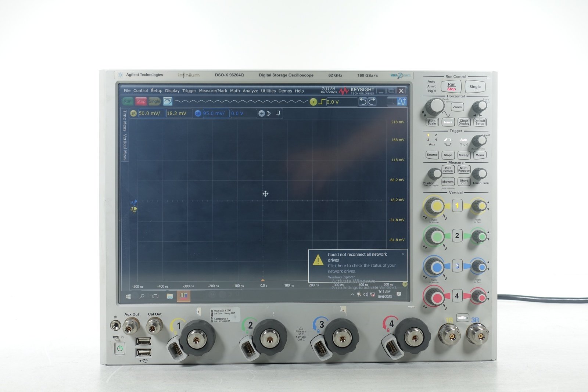Toggle channel 1R using its yellow badge
Viewport: 588px width, 392px height.
(x=133, y=114)
